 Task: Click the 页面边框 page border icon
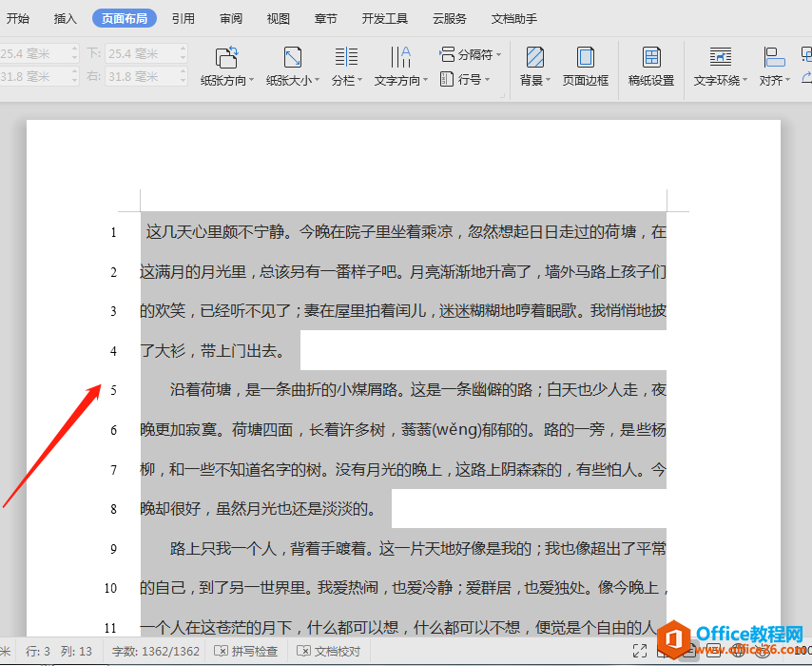(586, 57)
